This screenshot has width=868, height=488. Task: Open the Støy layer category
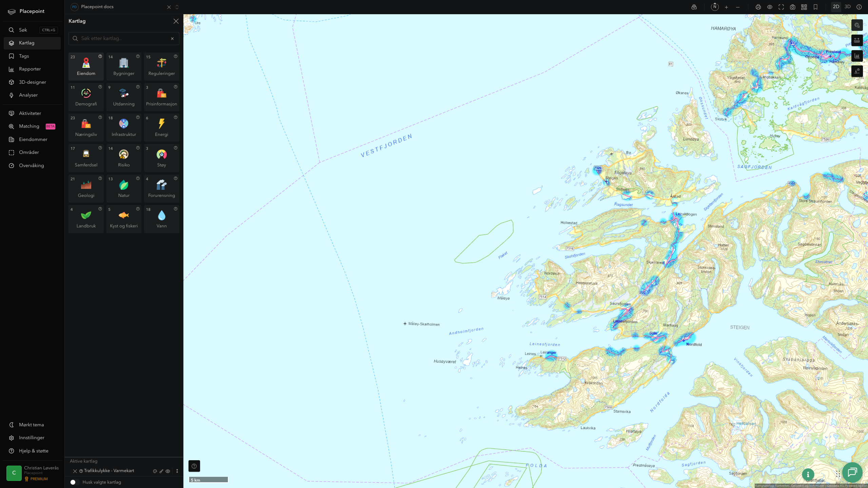(162, 158)
